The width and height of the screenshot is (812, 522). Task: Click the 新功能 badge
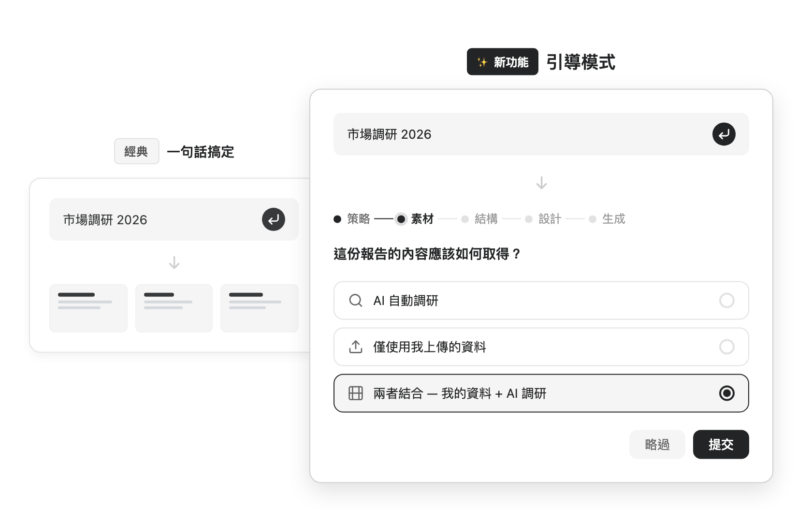point(502,62)
